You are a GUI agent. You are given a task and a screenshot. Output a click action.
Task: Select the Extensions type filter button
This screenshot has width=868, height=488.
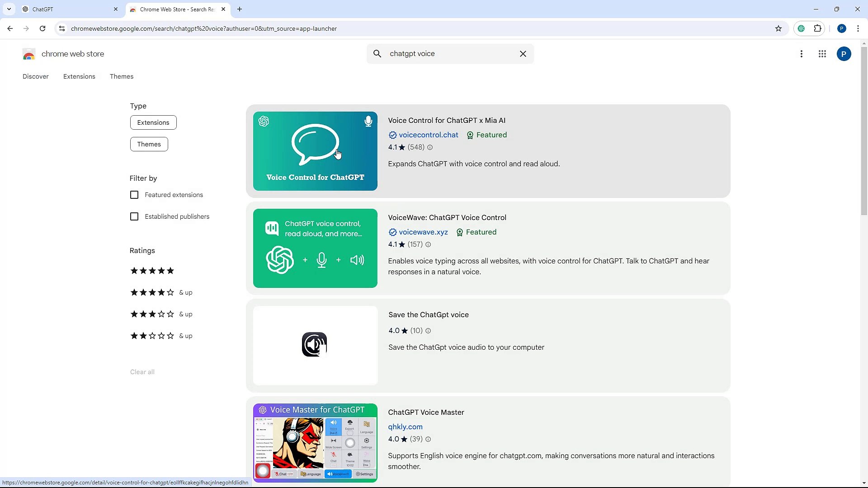coord(153,122)
